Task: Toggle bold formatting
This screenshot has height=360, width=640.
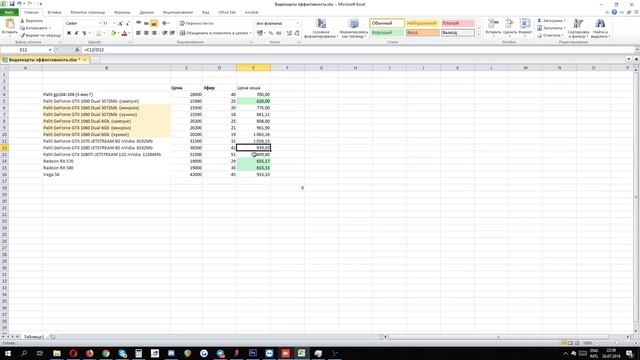Action: coord(69,33)
